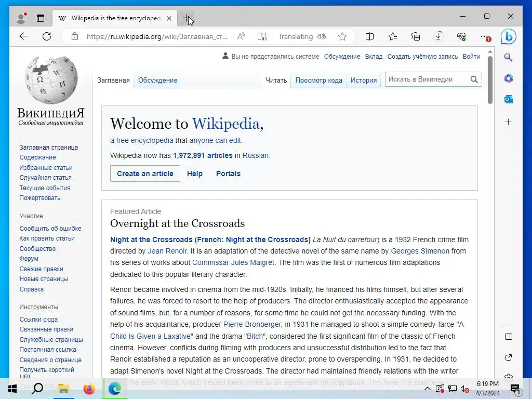The height and width of the screenshot is (399, 532).
Task: Show Downloads panel
Action: click(438, 36)
